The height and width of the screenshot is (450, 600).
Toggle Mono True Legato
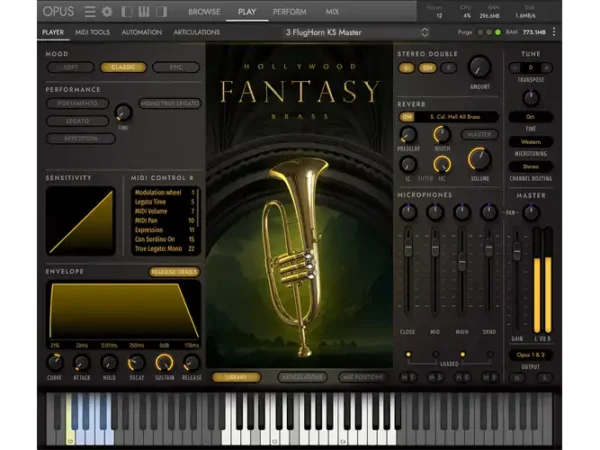click(170, 103)
